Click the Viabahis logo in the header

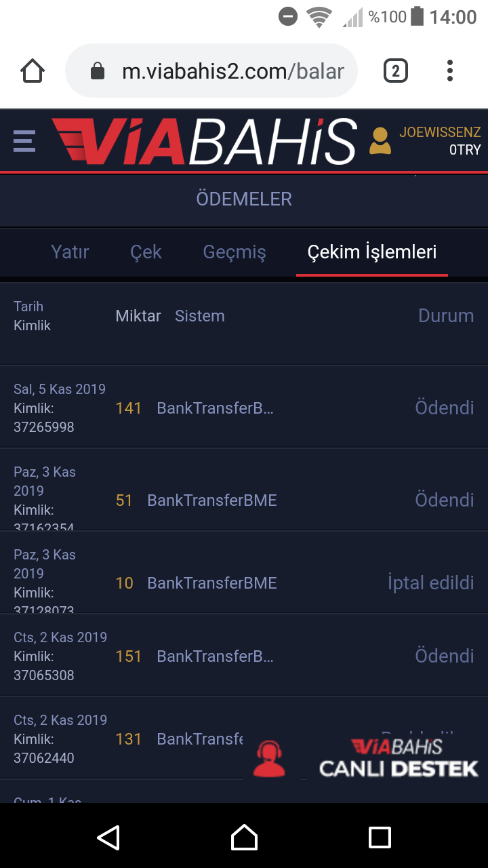(x=204, y=141)
